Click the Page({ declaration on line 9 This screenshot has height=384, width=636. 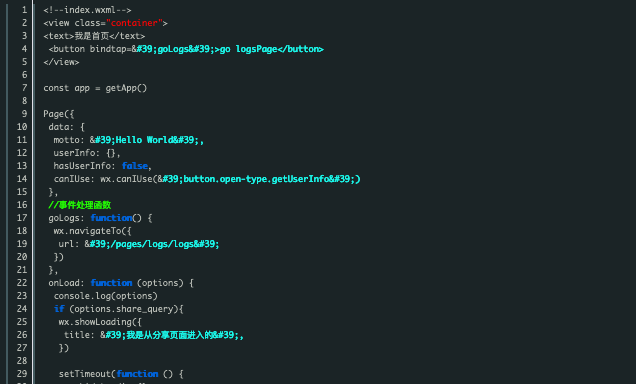(59, 114)
